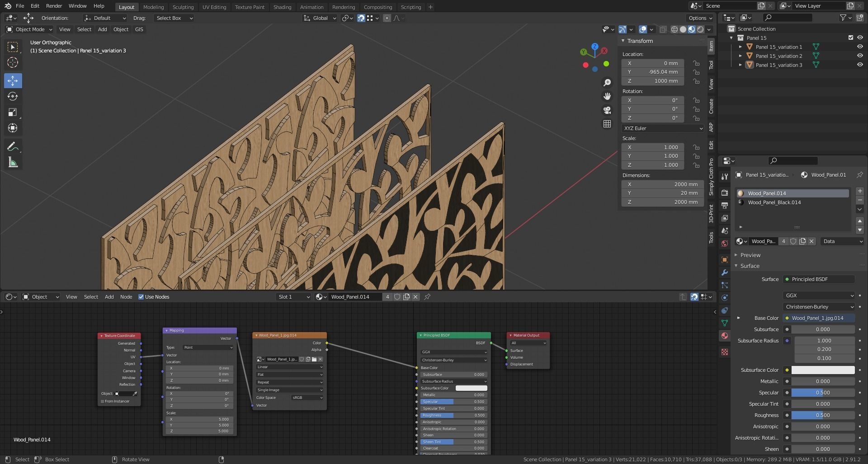Hide Panel 15_variation 1 in outliner

click(x=860, y=47)
